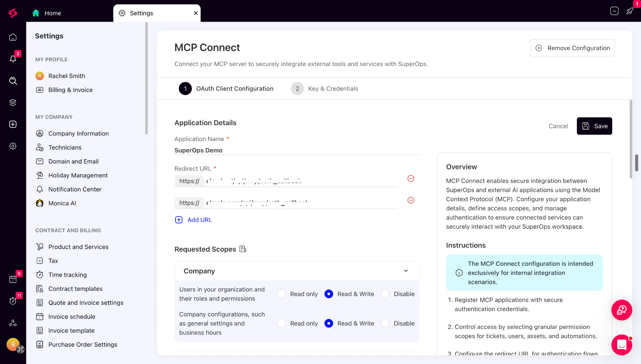Viewport: 641px width, 364px height.
Task: Open timer icon with badge 11
Action: [x=13, y=301]
